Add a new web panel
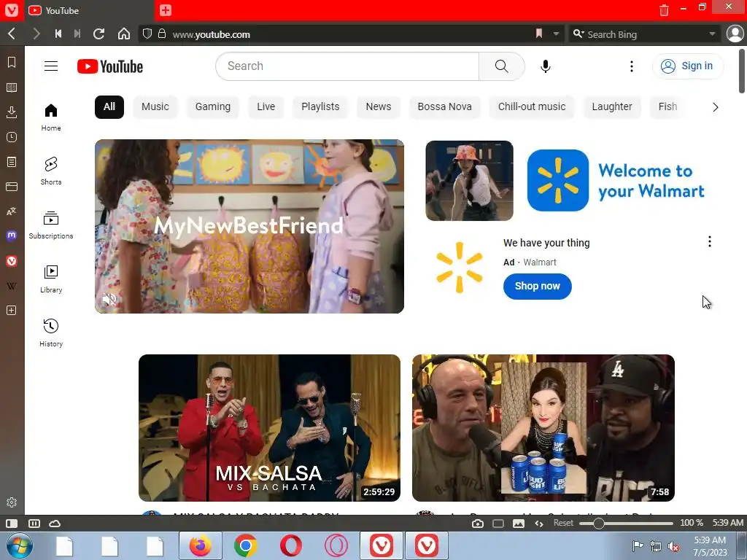Image resolution: width=747 pixels, height=560 pixels. [12, 311]
